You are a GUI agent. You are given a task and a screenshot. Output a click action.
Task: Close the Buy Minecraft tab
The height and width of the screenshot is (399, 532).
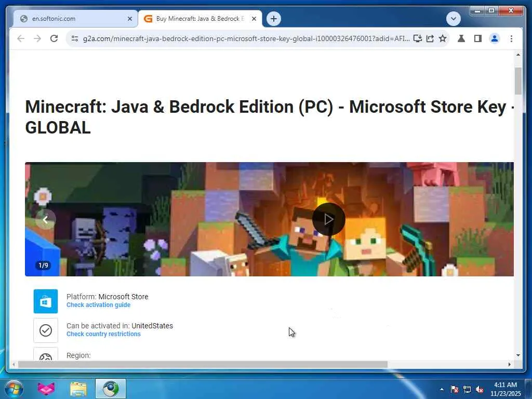coord(254,19)
